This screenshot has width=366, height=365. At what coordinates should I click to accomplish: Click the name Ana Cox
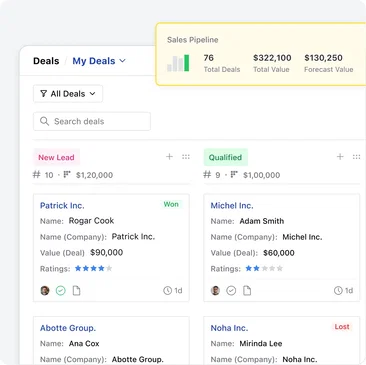(x=84, y=343)
